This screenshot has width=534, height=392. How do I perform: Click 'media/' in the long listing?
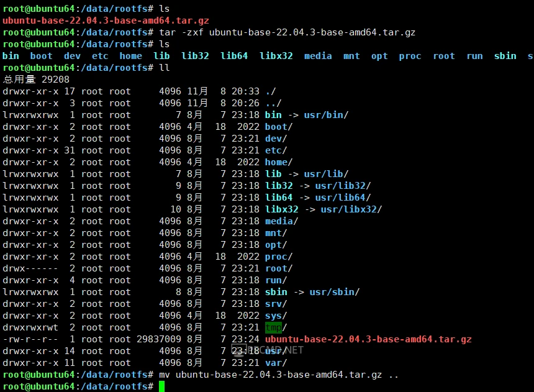point(282,221)
